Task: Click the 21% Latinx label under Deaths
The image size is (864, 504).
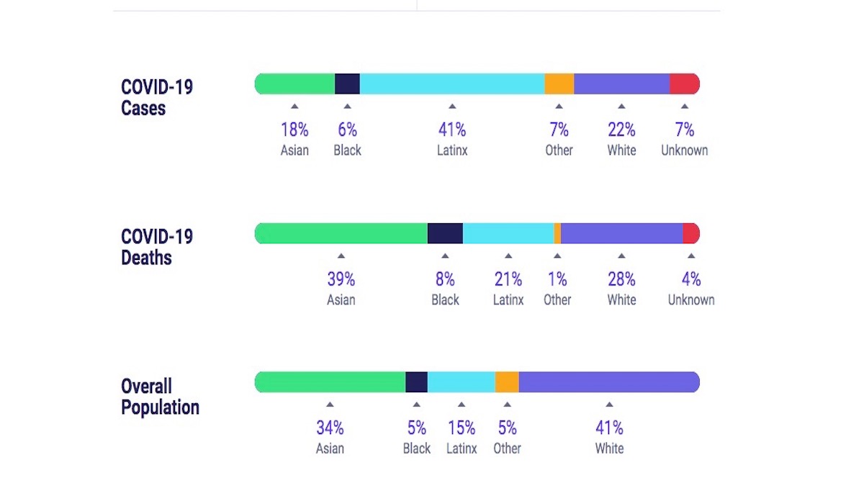Action: pyautogui.click(x=508, y=288)
